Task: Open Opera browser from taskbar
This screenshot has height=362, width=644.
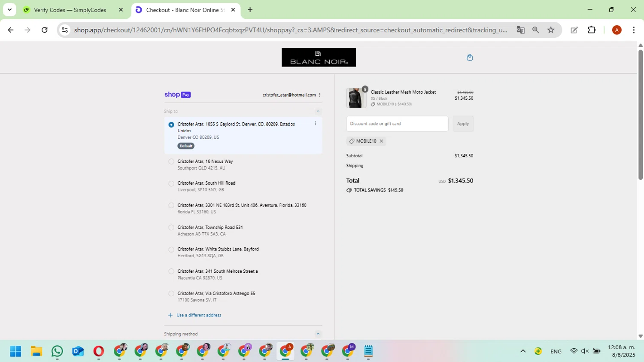Action: pyautogui.click(x=99, y=351)
